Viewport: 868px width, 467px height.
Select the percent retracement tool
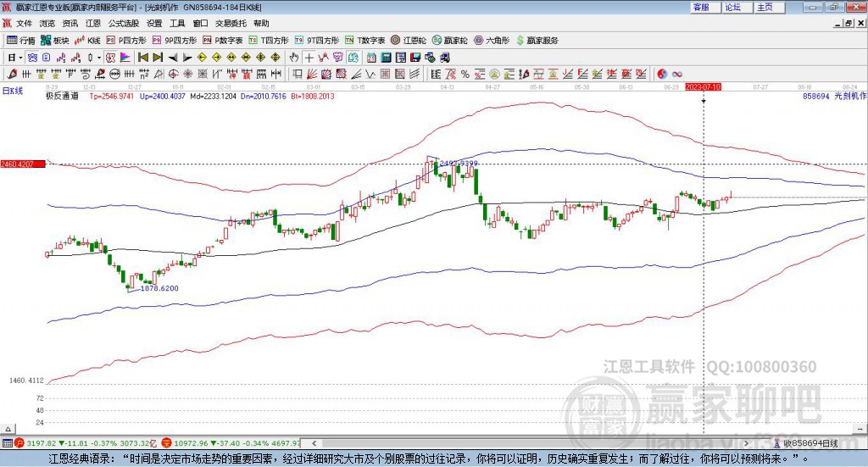tap(465, 74)
